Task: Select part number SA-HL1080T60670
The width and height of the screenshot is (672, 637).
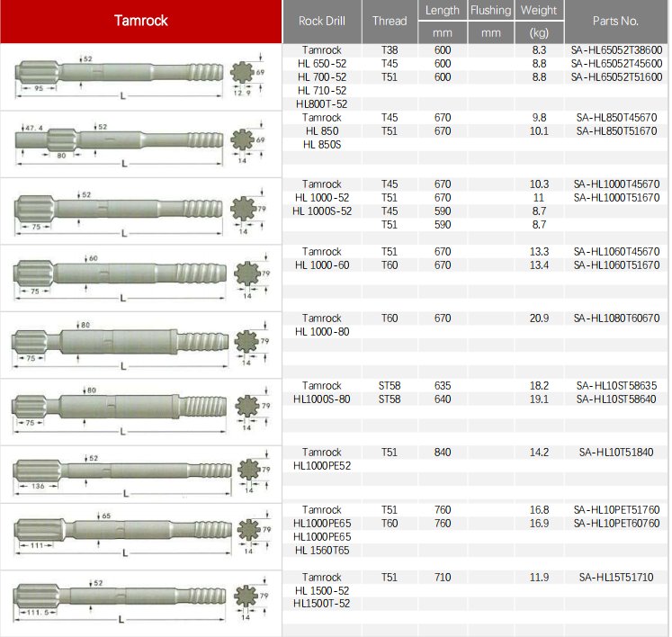Action: click(x=616, y=318)
